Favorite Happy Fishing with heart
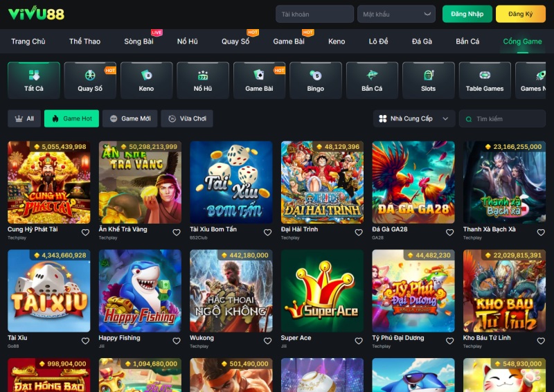This screenshot has height=392, width=554. pyautogui.click(x=177, y=341)
